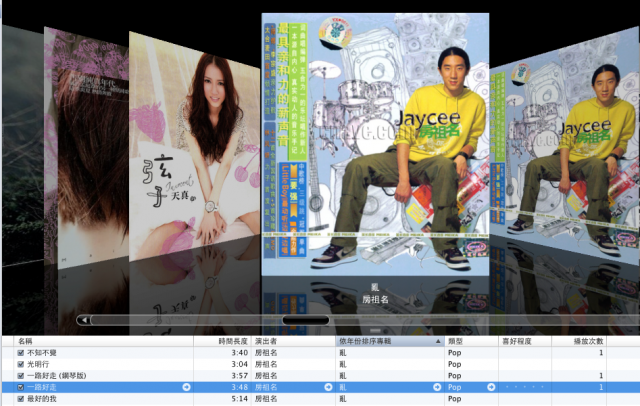The width and height of the screenshot is (640, 406).
Task: Click play count 1 in 不知不覺 row
Action: click(601, 353)
